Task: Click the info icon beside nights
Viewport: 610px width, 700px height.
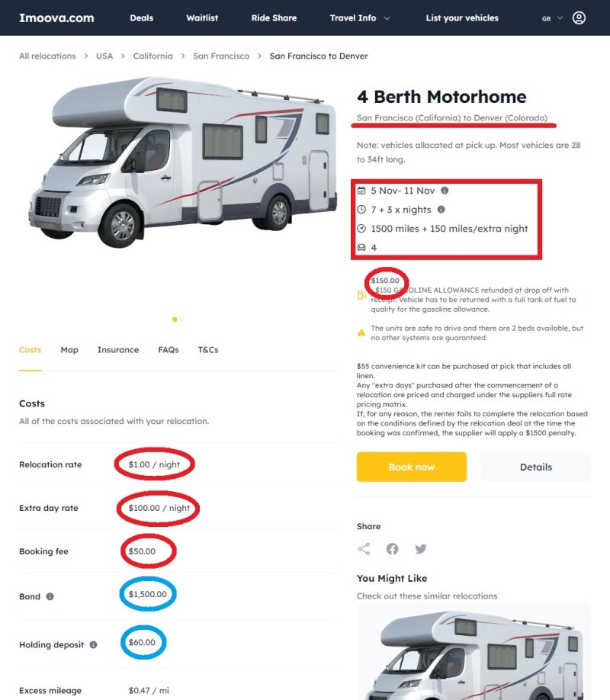Action: click(441, 210)
